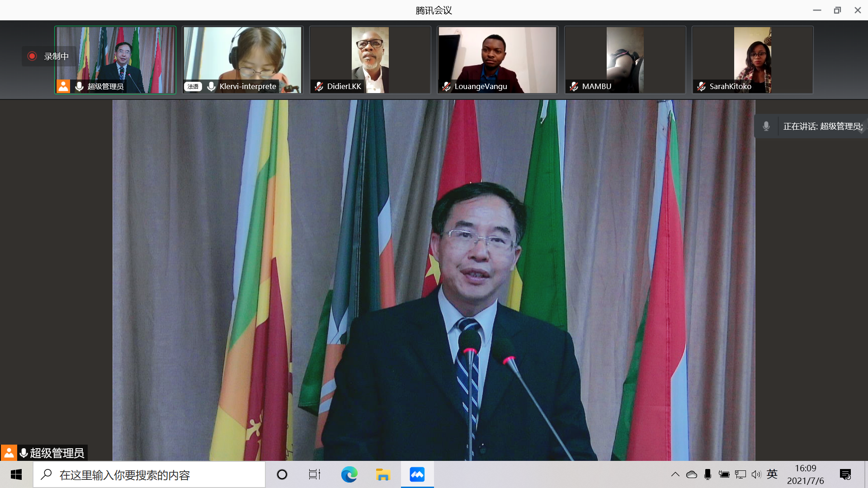Viewport: 868px width, 488px height.
Task: Click the 正在讲话: 超级管理员 speaker label
Action: [823, 127]
